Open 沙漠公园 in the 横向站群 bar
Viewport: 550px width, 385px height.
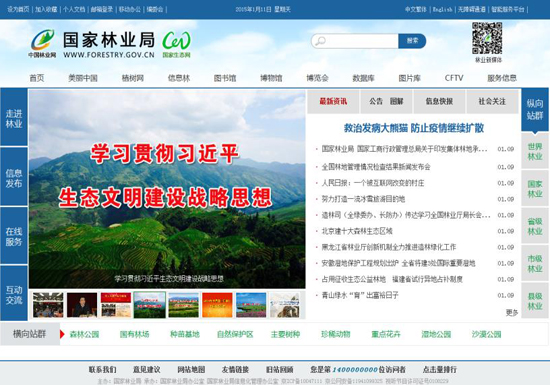(486, 334)
